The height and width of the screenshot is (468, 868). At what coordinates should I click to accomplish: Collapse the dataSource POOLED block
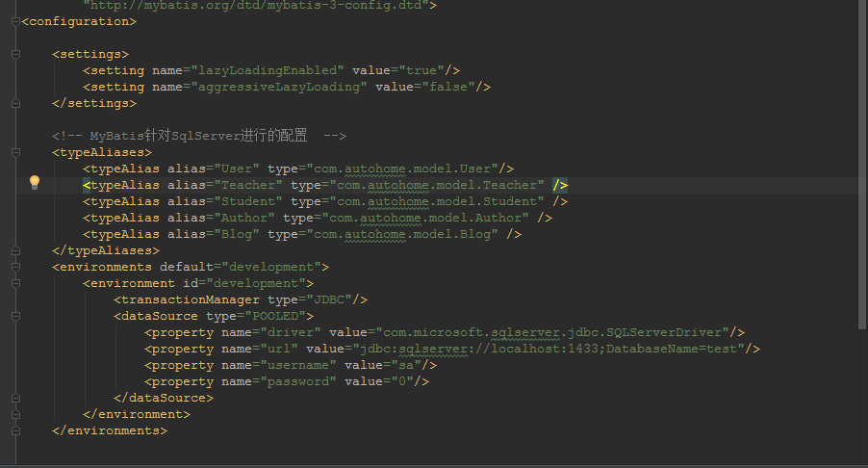(x=15, y=316)
